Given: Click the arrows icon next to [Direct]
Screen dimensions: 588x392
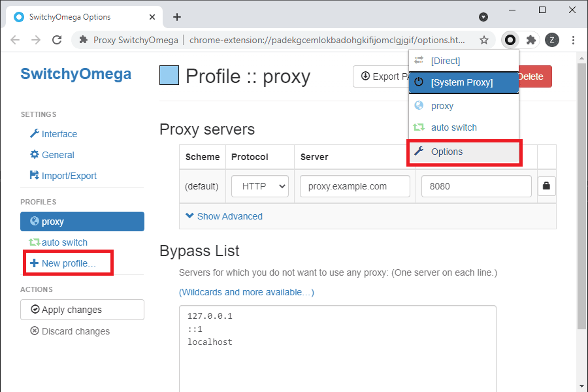Looking at the screenshot, I should (419, 60).
